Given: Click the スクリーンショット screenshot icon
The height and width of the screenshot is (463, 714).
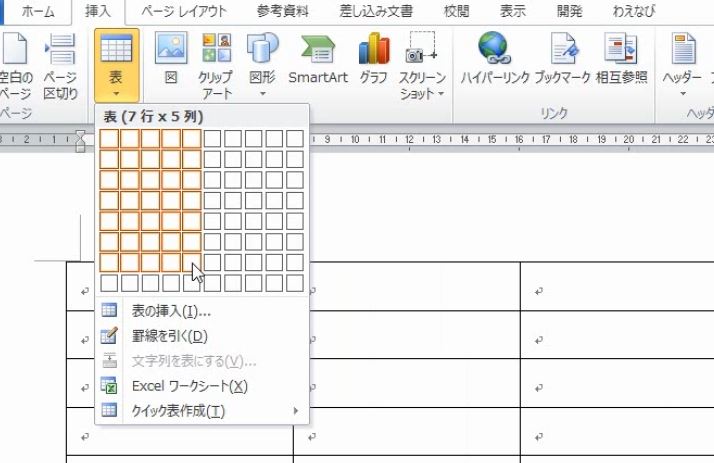Looking at the screenshot, I should coord(422,47).
